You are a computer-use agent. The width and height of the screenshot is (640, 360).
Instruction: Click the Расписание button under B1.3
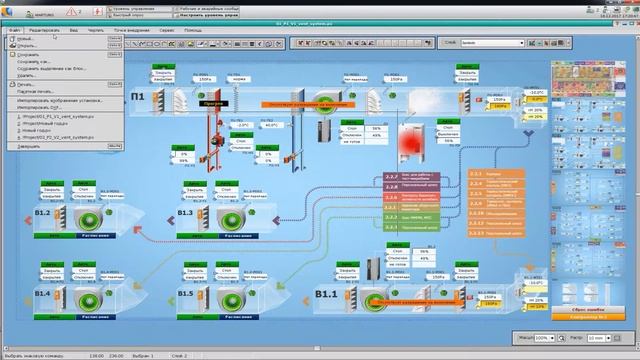pos(238,236)
